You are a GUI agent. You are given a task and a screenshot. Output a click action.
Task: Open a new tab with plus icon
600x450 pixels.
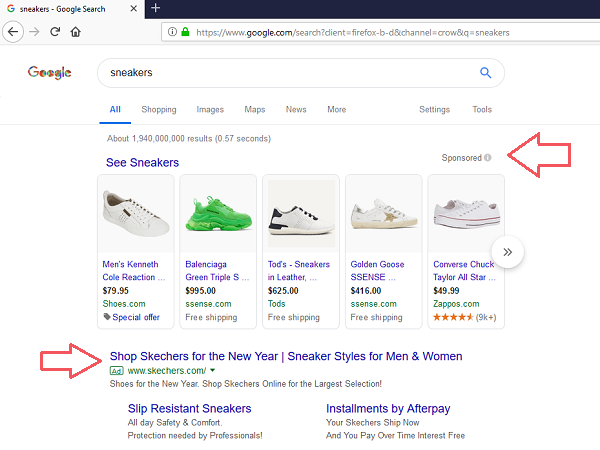click(155, 8)
